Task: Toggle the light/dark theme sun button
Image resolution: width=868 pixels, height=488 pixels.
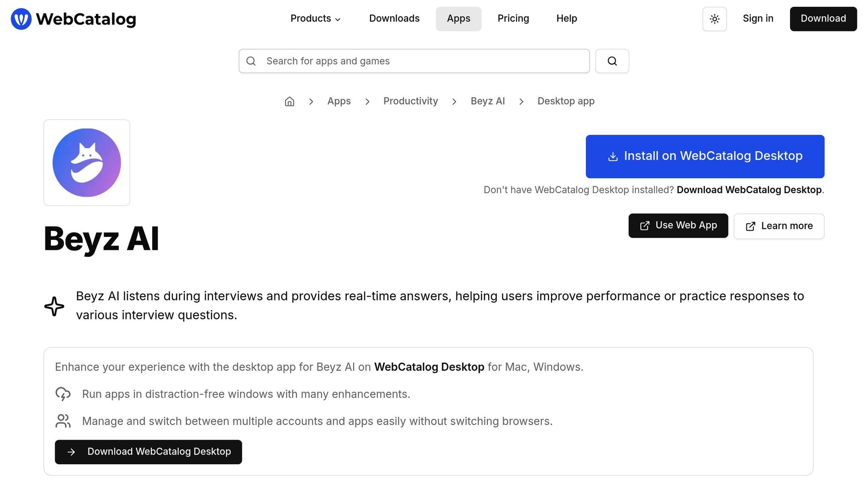Action: tap(715, 19)
